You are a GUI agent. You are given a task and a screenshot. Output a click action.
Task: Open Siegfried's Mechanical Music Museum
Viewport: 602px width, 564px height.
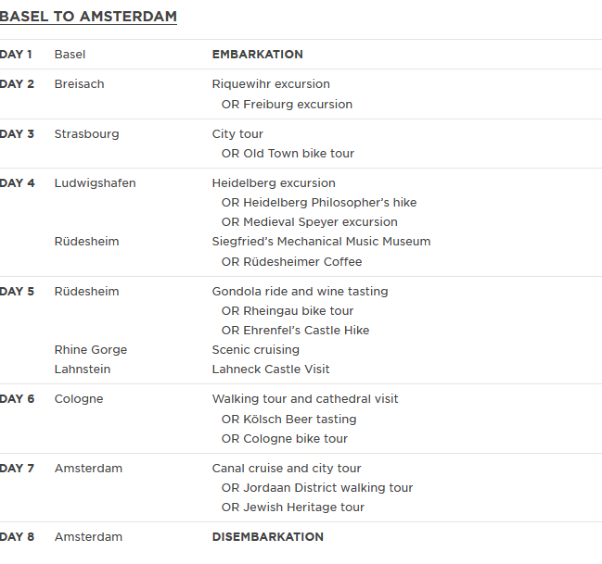pyautogui.click(x=321, y=241)
